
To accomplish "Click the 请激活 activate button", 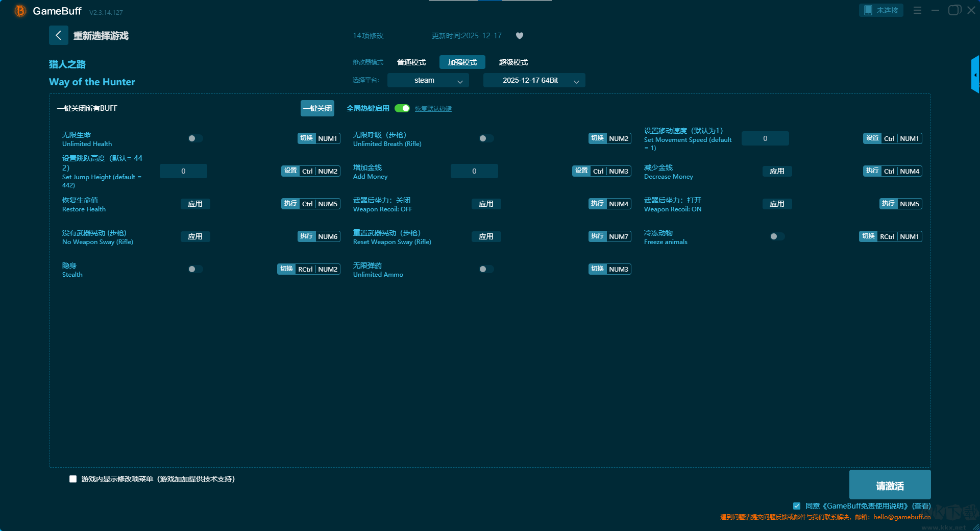I will point(890,486).
